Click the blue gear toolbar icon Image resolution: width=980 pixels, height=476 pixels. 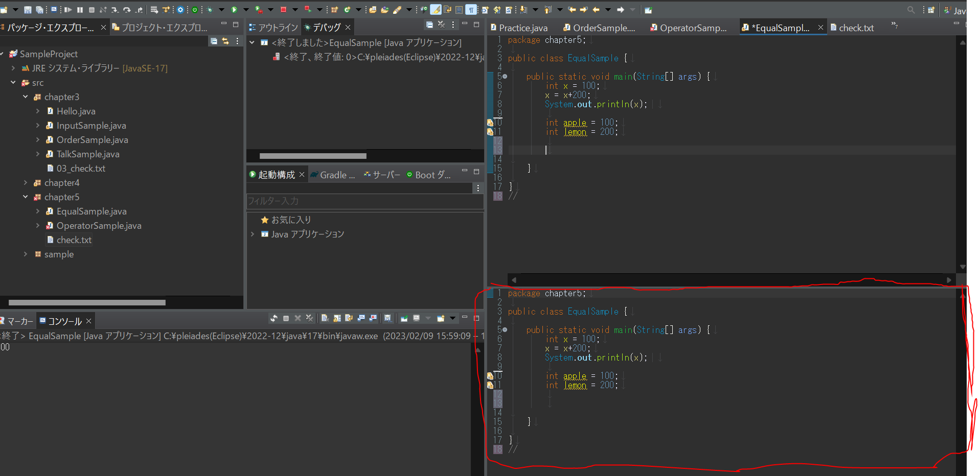click(180, 10)
